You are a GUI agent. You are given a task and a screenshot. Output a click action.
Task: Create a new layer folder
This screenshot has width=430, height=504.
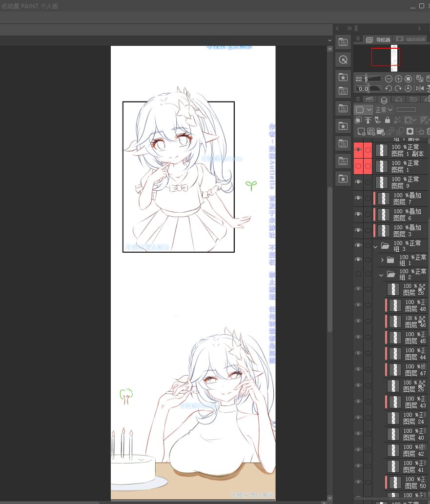381,131
